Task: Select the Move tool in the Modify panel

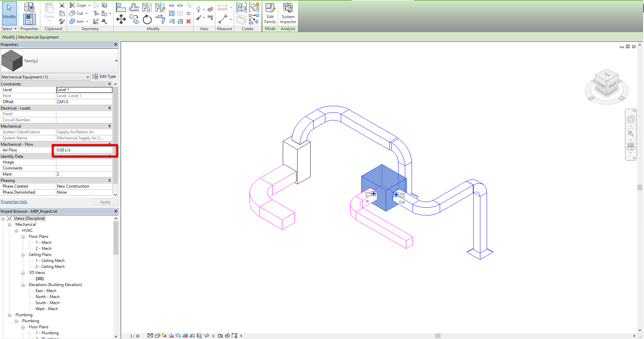Action: click(x=121, y=19)
